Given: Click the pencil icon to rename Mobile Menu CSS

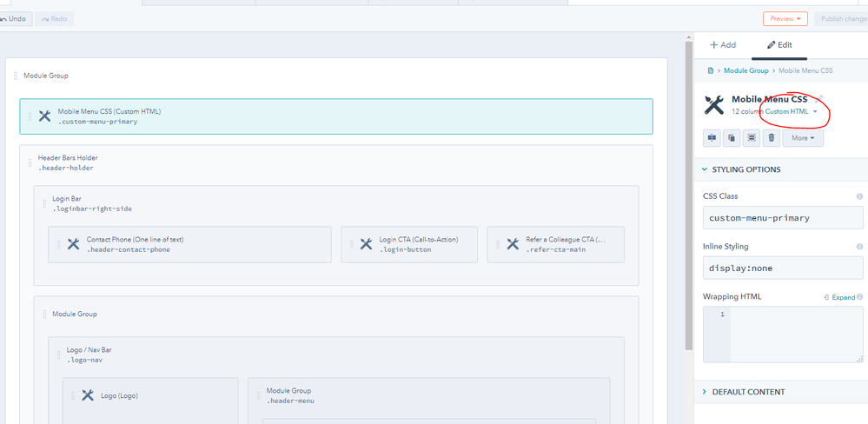Looking at the screenshot, I should tap(819, 98).
